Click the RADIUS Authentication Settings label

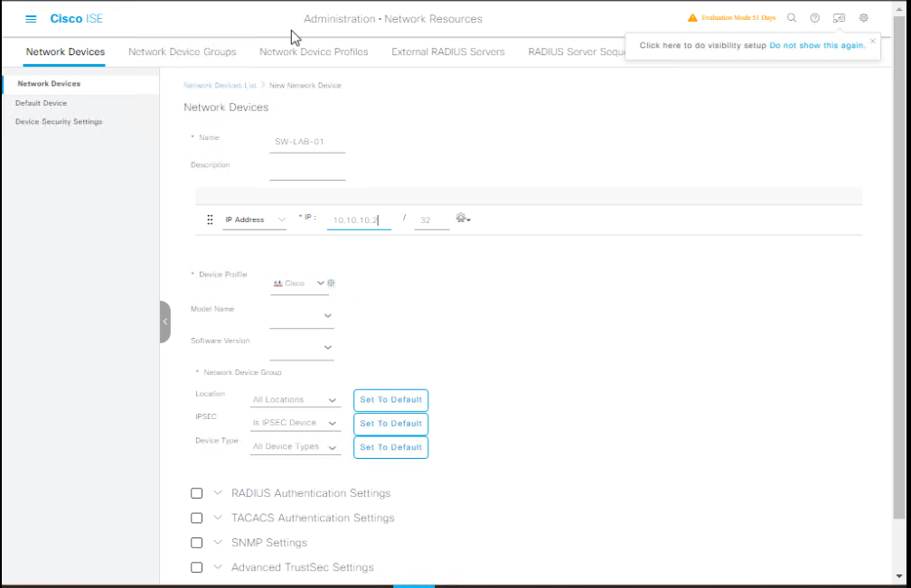(x=311, y=493)
